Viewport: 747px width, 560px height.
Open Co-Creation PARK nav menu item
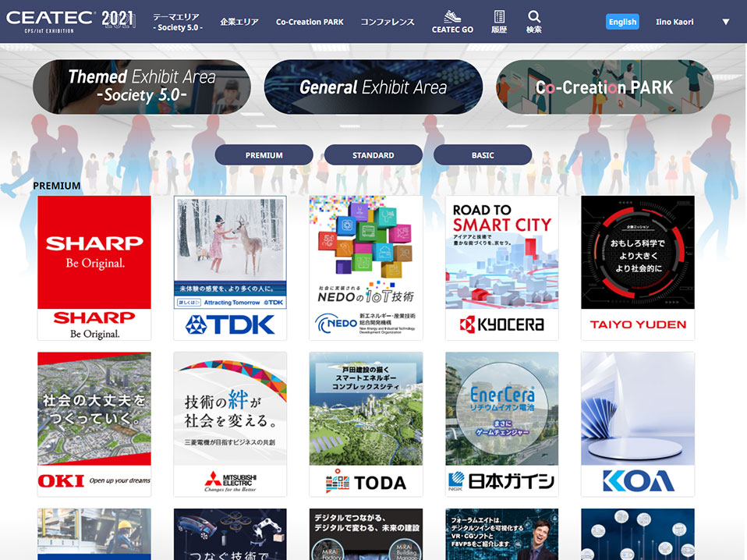pyautogui.click(x=310, y=22)
